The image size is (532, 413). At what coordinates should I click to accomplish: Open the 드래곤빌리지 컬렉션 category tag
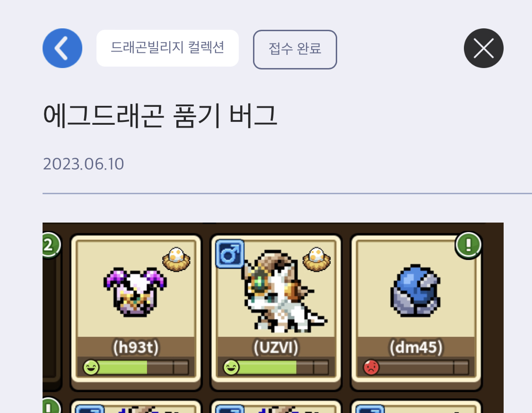click(167, 48)
